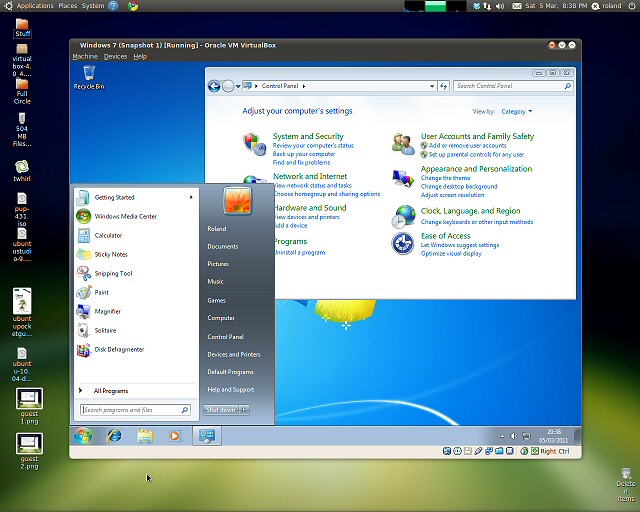Open the VirtualBox Help menu
640x512 pixels.
click(x=140, y=56)
